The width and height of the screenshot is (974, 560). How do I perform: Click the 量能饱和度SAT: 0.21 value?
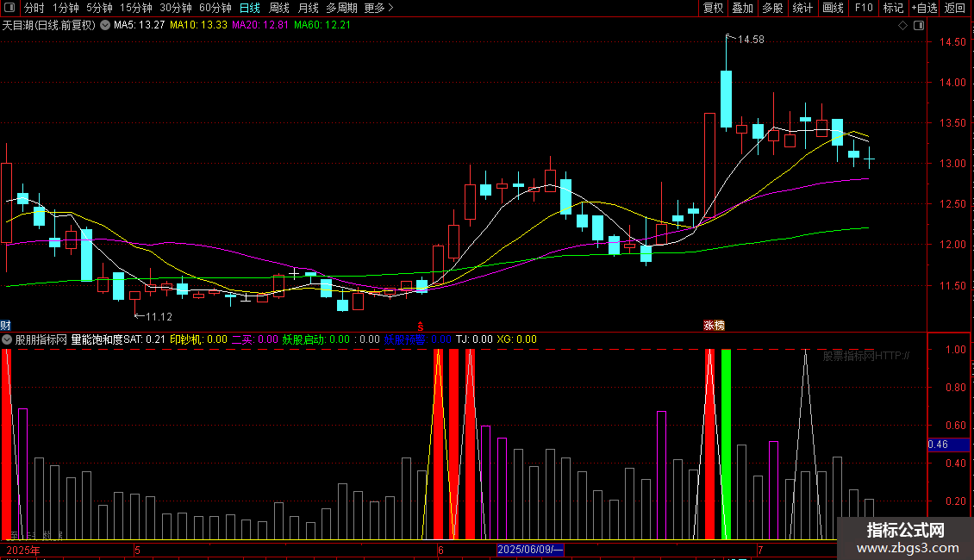(x=118, y=339)
